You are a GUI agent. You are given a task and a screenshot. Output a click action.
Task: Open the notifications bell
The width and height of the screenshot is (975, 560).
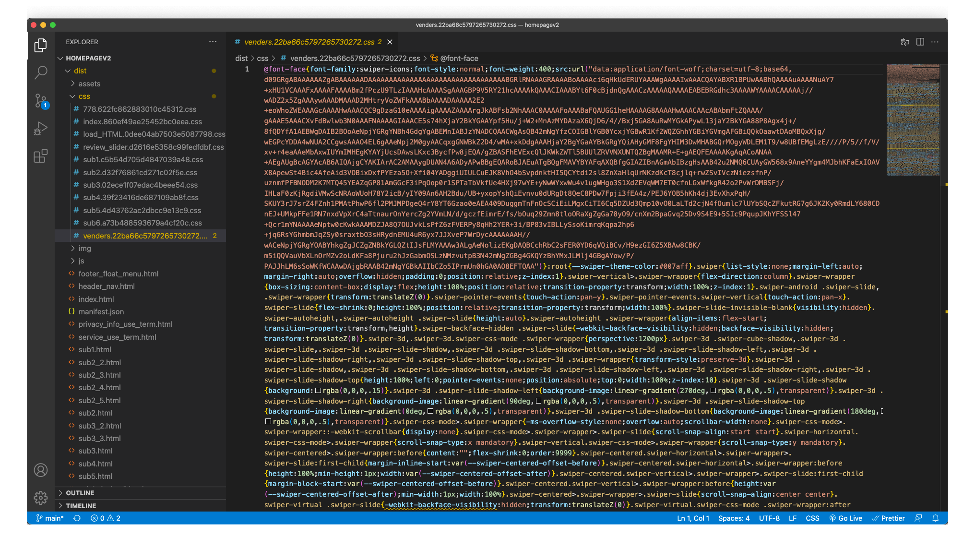pyautogui.click(x=936, y=518)
